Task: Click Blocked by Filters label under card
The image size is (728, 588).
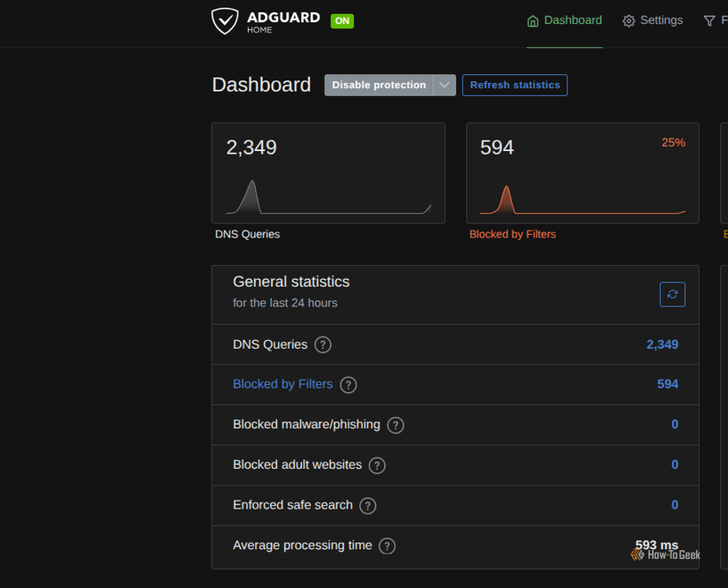Action: [513, 234]
